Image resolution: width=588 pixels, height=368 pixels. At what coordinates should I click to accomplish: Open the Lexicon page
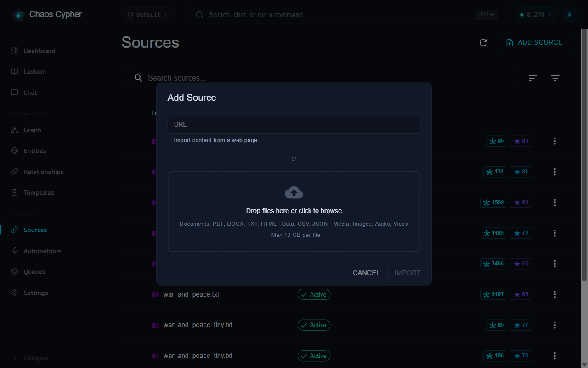[35, 71]
